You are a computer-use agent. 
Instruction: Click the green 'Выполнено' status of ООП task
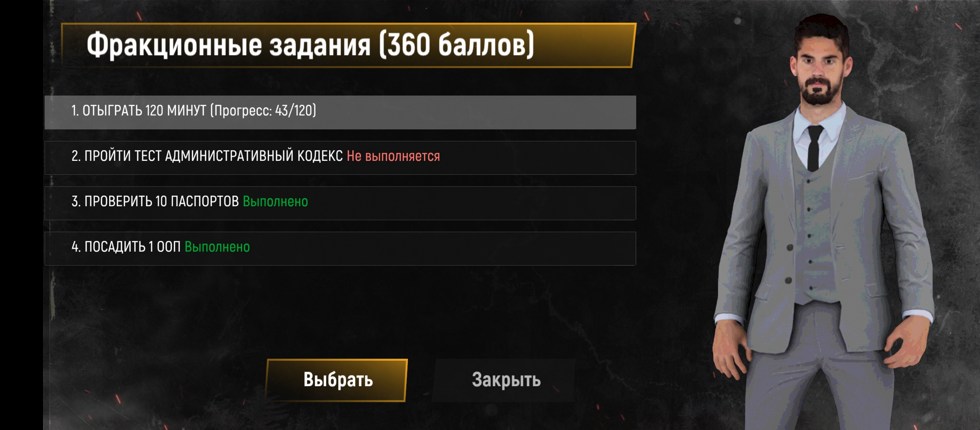tap(217, 247)
